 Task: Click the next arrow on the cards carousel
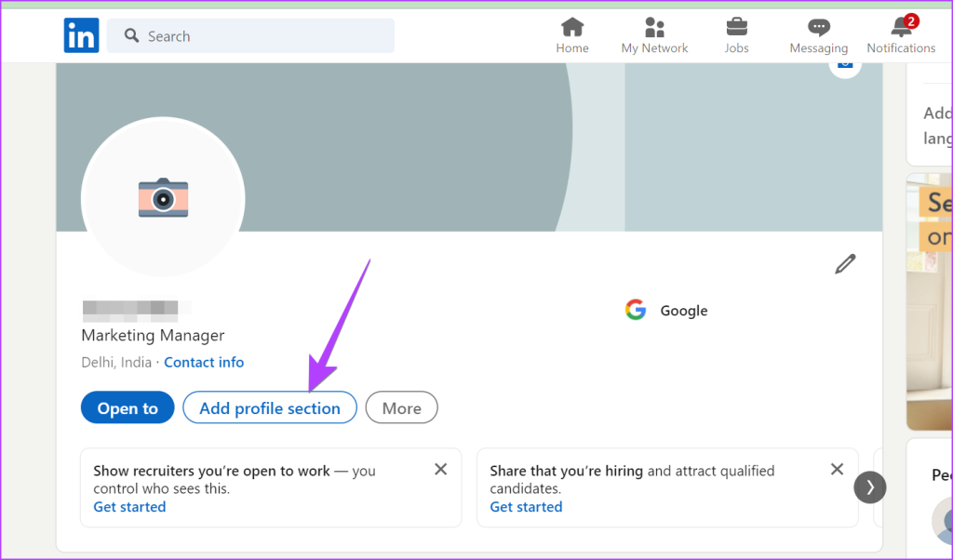pyautogui.click(x=870, y=487)
